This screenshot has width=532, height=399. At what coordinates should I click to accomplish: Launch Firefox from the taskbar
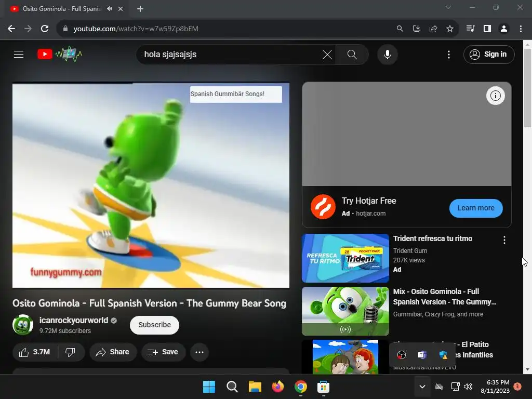pos(277,387)
